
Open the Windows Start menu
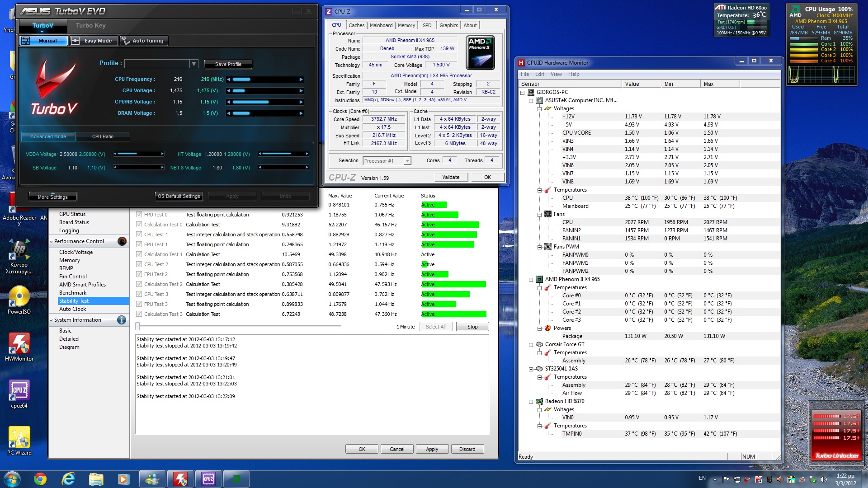click(x=12, y=479)
